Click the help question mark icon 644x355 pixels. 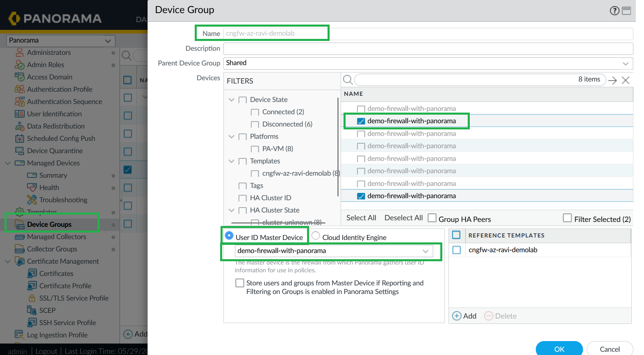click(614, 11)
